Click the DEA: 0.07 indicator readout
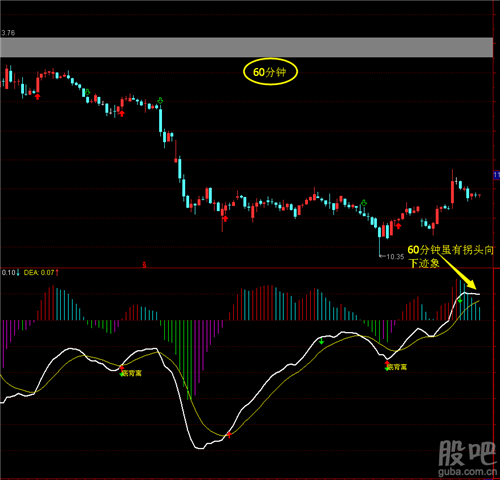Image resolution: width=500 pixels, height=480 pixels. tap(39, 273)
